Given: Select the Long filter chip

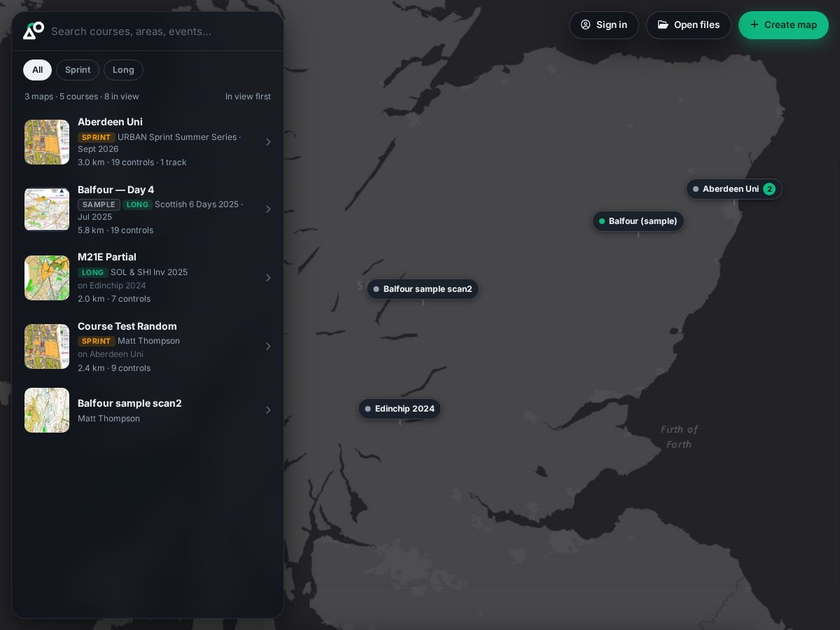Looking at the screenshot, I should tap(123, 70).
